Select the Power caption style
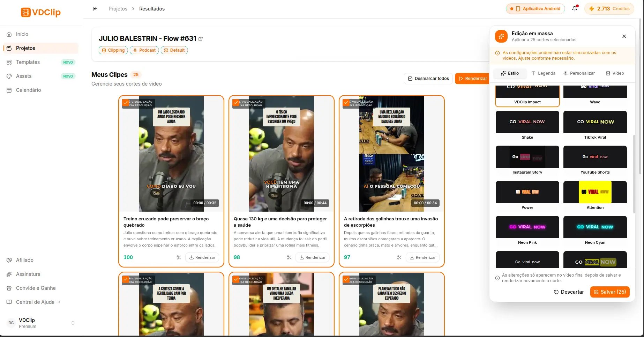644x337 pixels. coord(527,196)
